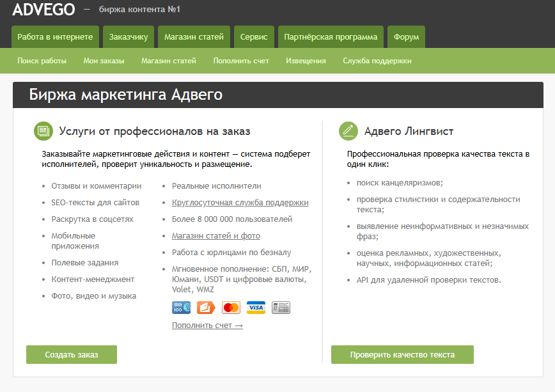Viewport: 555px width, 392px height.
Task: Open the Работа в интернете tab
Action: click(55, 37)
